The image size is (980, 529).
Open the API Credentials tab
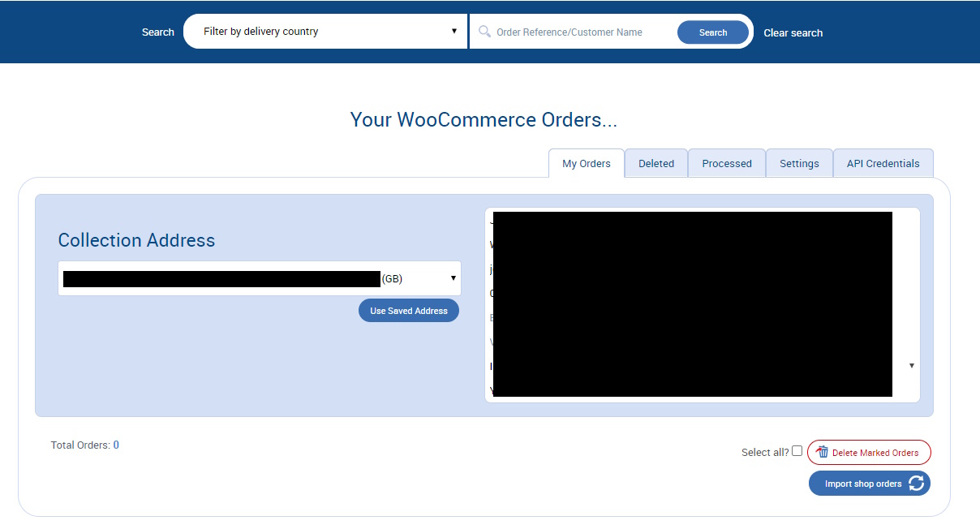[883, 163]
